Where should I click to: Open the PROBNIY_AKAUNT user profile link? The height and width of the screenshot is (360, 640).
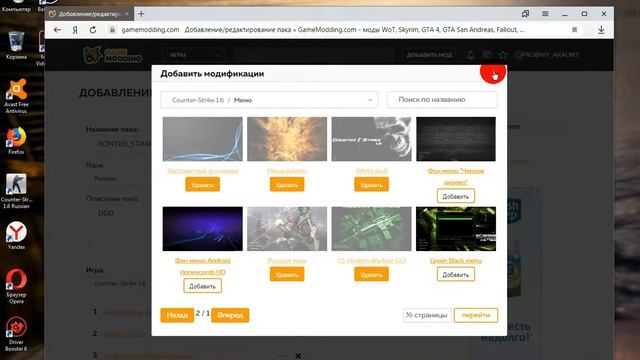coord(547,55)
